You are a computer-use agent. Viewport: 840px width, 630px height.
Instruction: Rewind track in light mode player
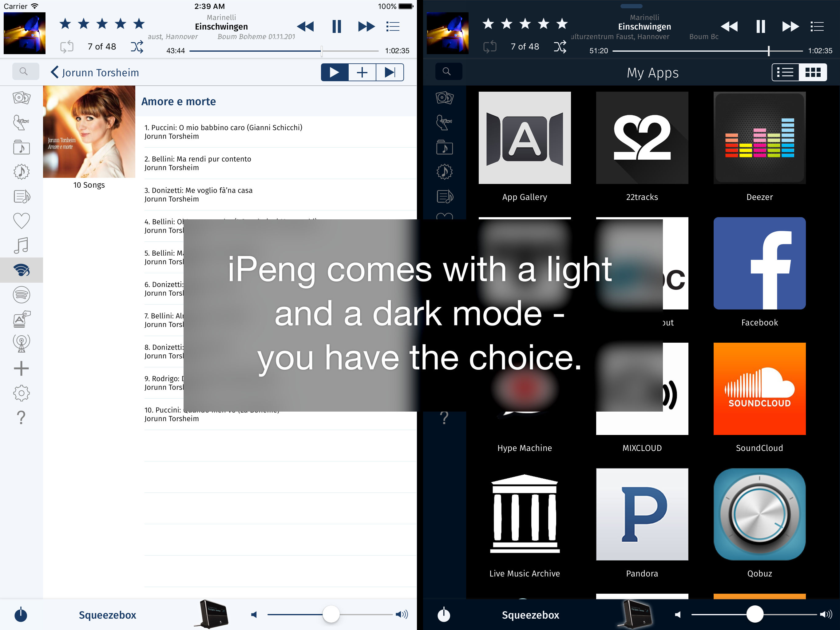coord(305,26)
